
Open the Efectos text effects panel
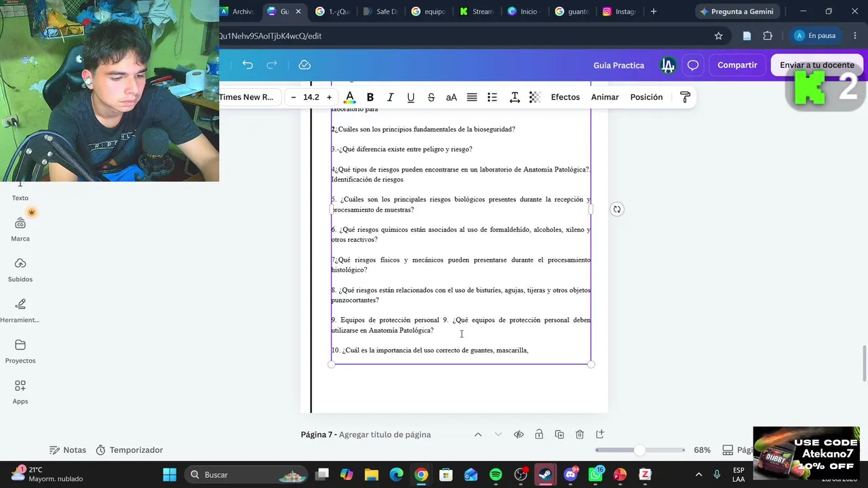click(566, 97)
